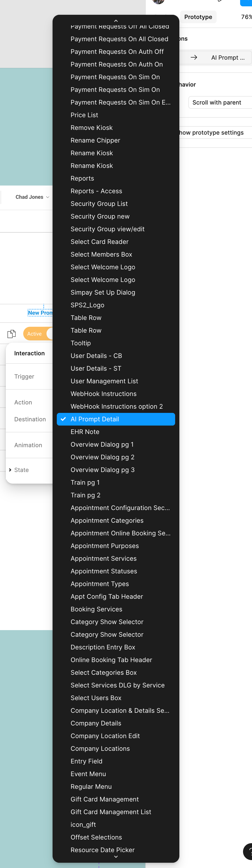Choose Appointment Categories
This screenshot has width=252, height=868.
pos(116,521)
